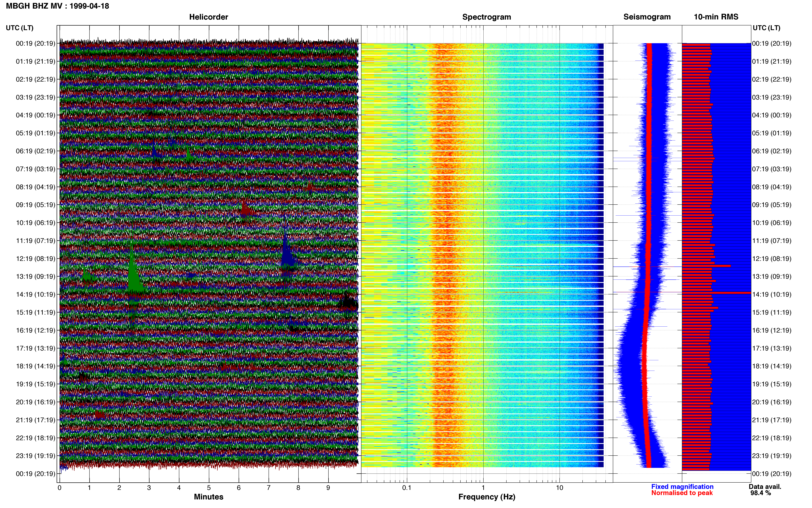812x508 pixels.
Task: Click RMS-side time label 23:19 (19:19)
Action: click(x=772, y=456)
